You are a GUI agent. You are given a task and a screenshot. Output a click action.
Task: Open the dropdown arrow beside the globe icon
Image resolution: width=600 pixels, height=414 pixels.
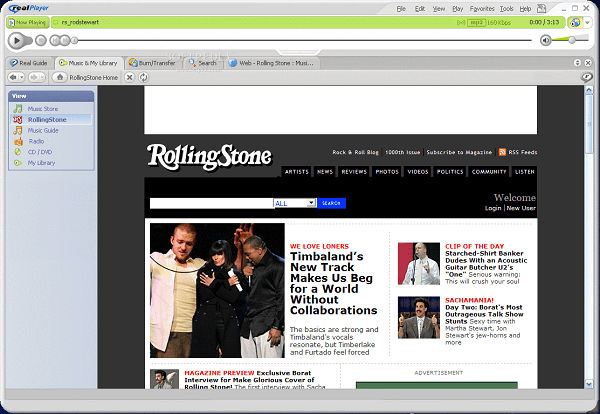tap(587, 23)
